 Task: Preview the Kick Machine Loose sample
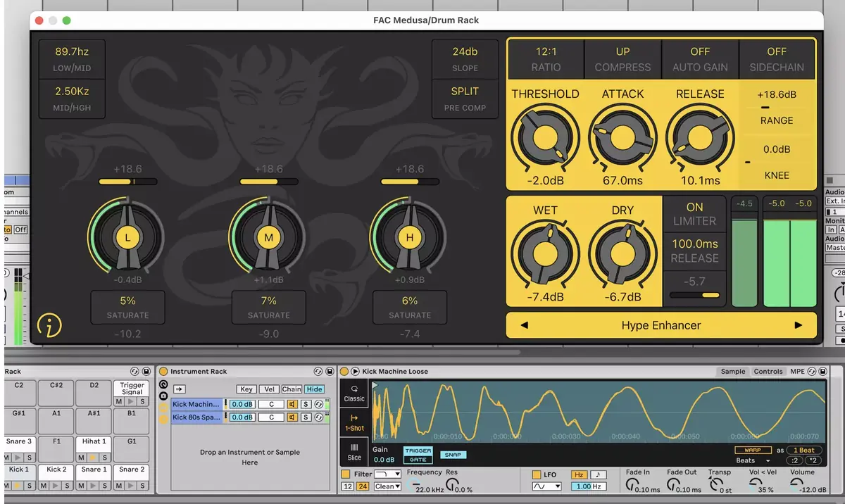[x=356, y=372]
